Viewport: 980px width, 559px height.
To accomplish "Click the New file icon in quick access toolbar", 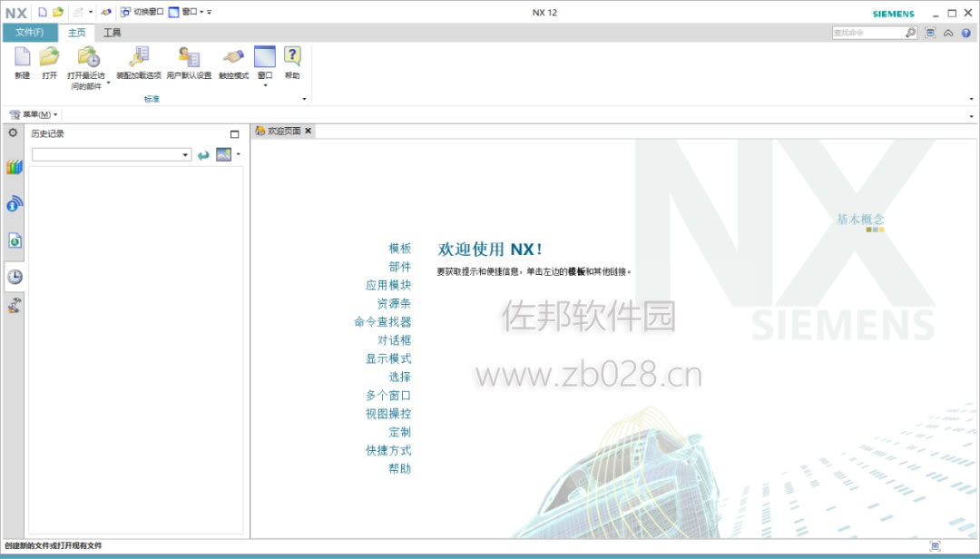I will click(x=43, y=12).
